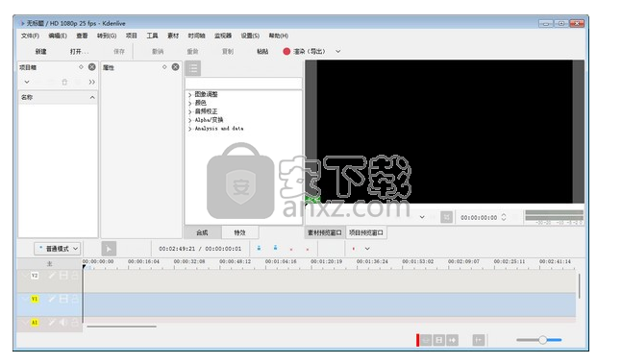The width and height of the screenshot is (622, 364).
Task: Open the 查看 menu
Action: coord(82,36)
